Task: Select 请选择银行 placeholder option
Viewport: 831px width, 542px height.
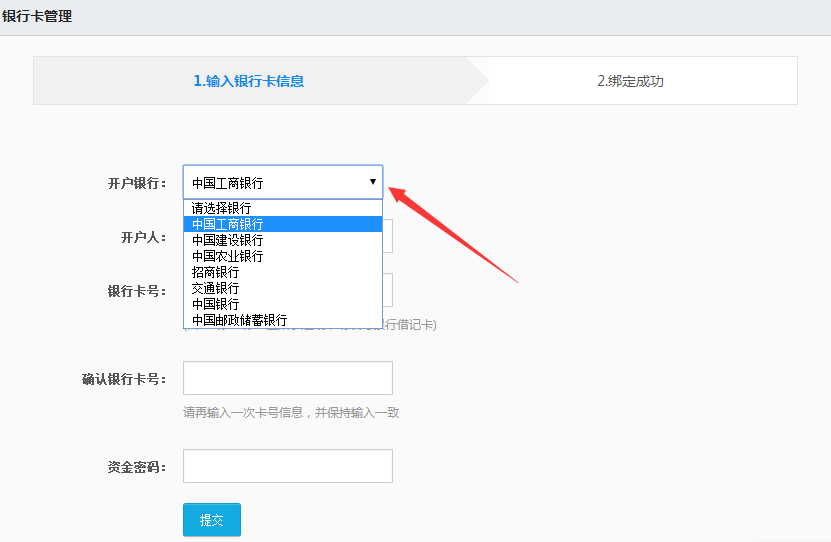Action: point(282,208)
